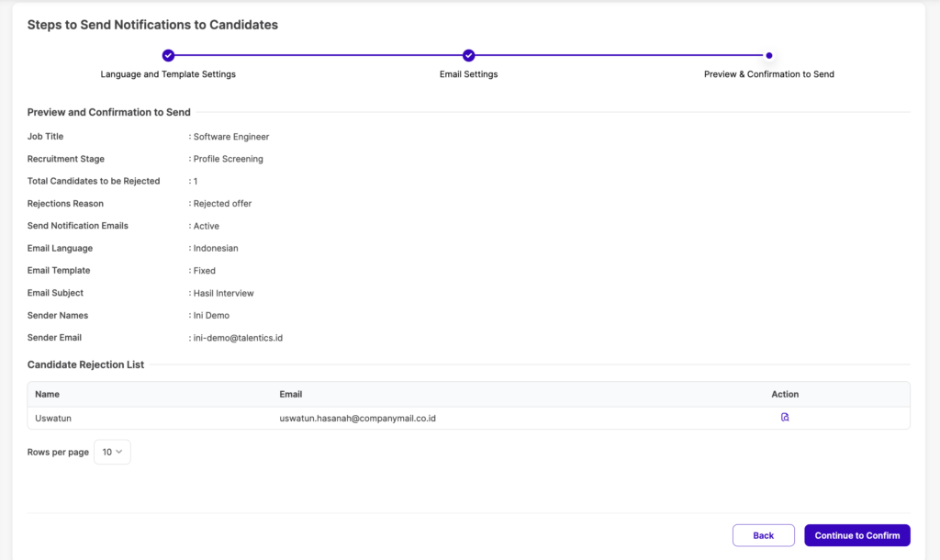This screenshot has height=560, width=940.
Task: Click the Preview & Confirmation step dot
Action: [x=769, y=55]
